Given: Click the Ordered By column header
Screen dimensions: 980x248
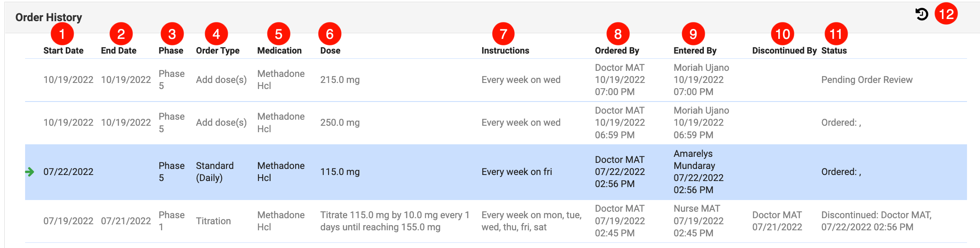Looking at the screenshot, I should tap(617, 51).
